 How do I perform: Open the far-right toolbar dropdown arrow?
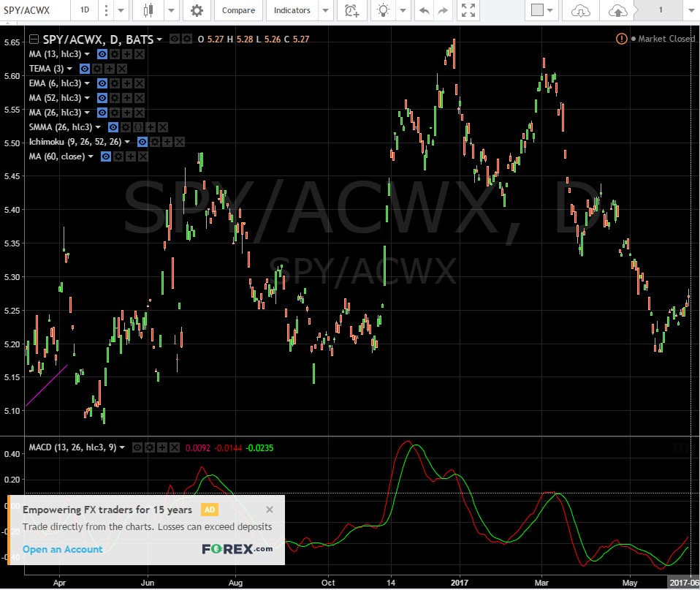point(691,10)
